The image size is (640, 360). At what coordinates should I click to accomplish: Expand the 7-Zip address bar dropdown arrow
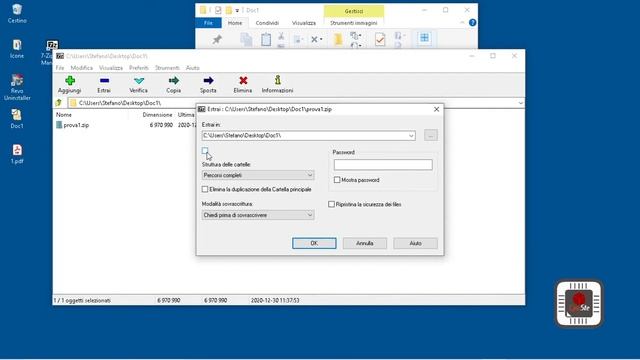tap(520, 103)
